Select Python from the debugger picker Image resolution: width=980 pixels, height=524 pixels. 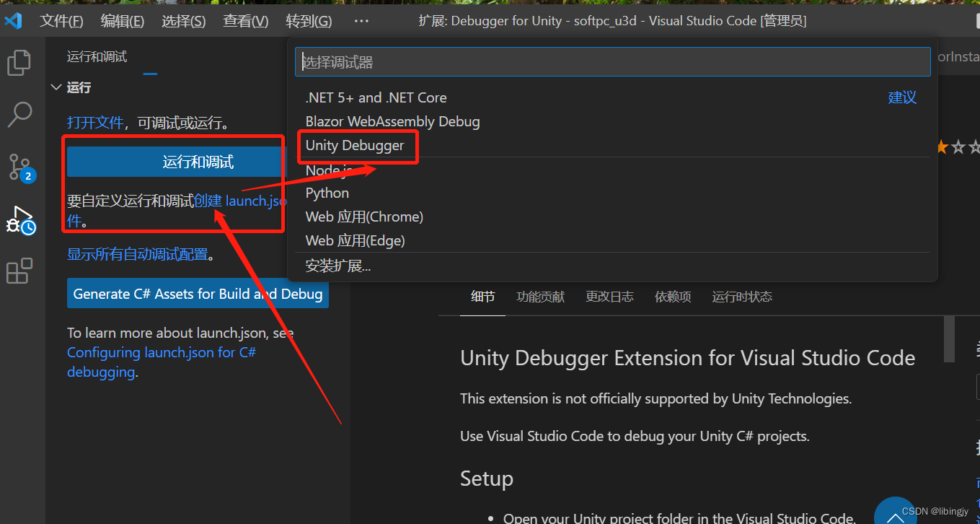327,193
